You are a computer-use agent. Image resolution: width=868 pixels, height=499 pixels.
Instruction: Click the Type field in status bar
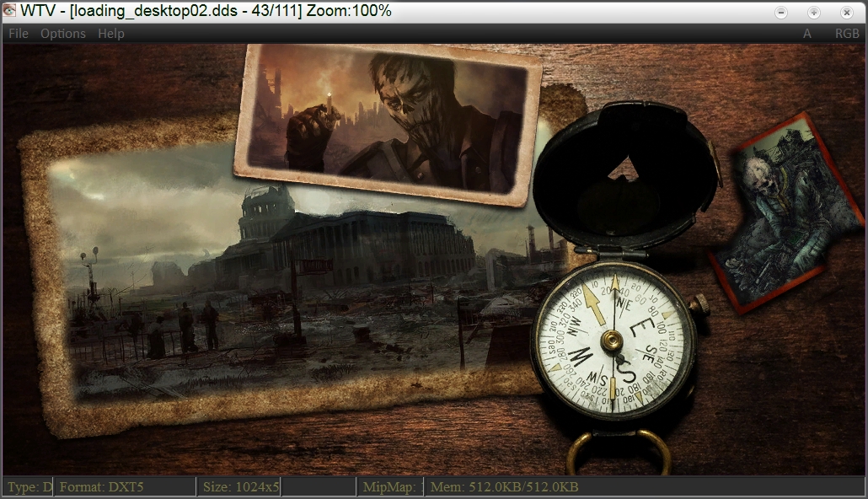pos(29,486)
